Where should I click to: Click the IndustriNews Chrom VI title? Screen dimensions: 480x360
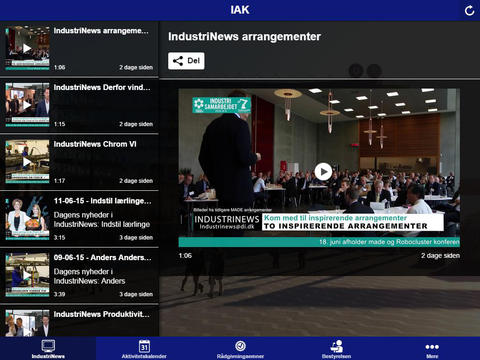pos(95,144)
